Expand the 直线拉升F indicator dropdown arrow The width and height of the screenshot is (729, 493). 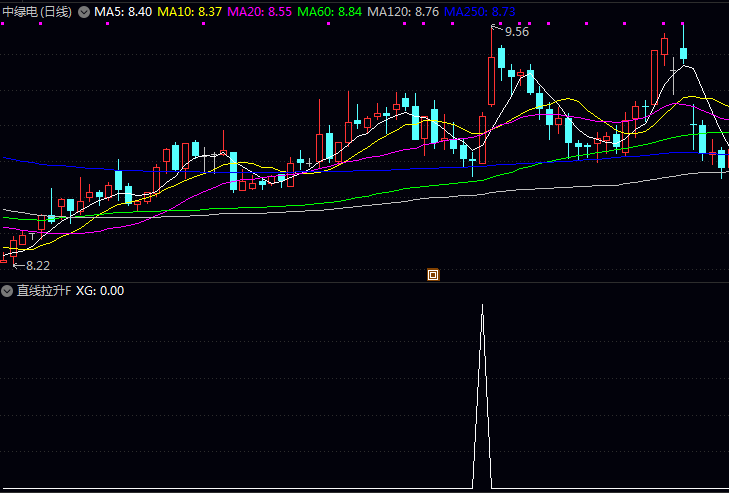click(x=8, y=291)
